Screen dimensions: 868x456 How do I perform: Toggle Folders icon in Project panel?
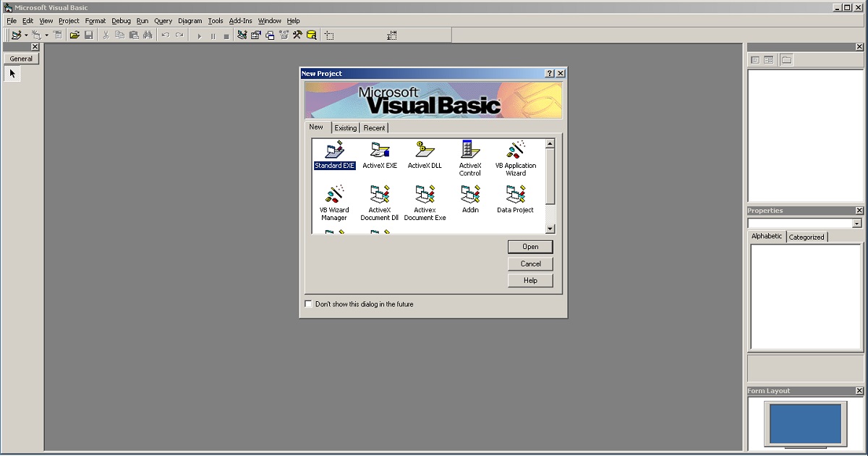coord(786,60)
